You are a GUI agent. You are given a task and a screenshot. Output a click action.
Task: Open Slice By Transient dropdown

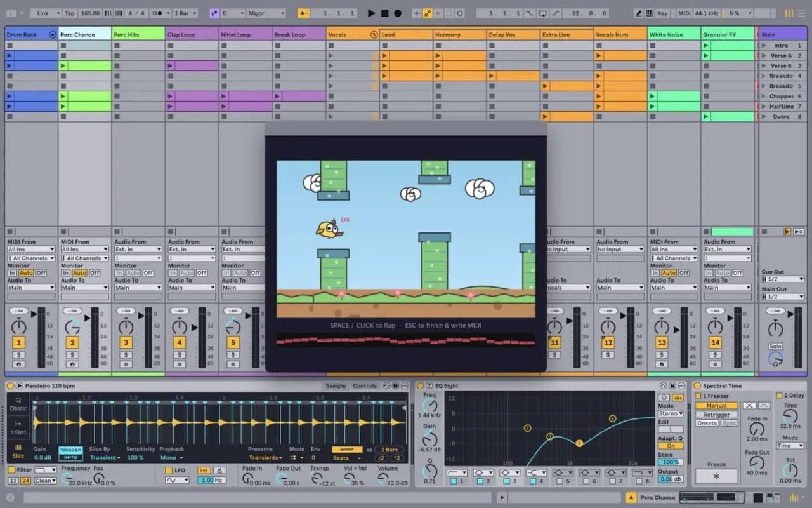coord(105,457)
